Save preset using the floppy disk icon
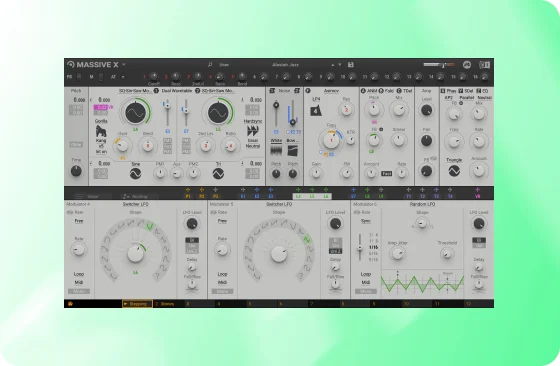 (x=351, y=65)
